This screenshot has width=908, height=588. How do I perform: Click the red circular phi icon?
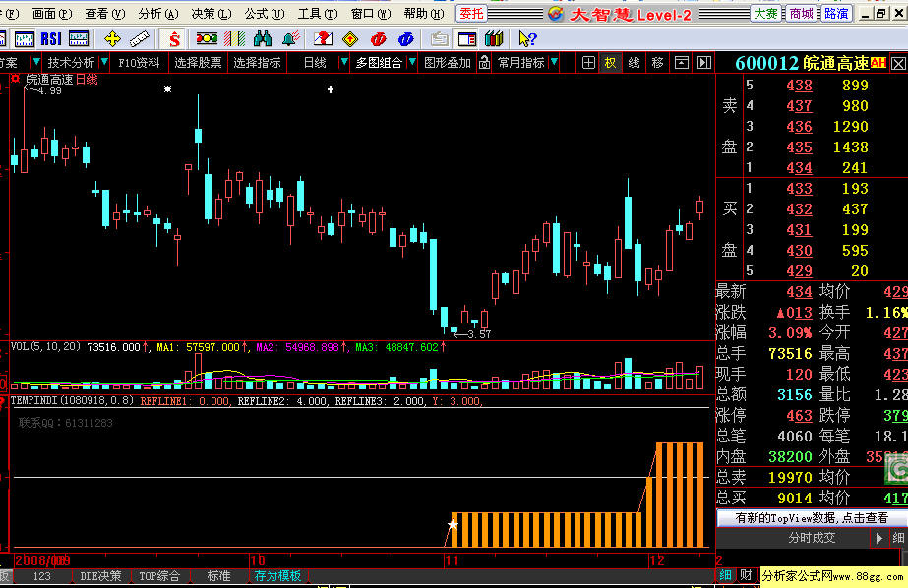(x=378, y=38)
